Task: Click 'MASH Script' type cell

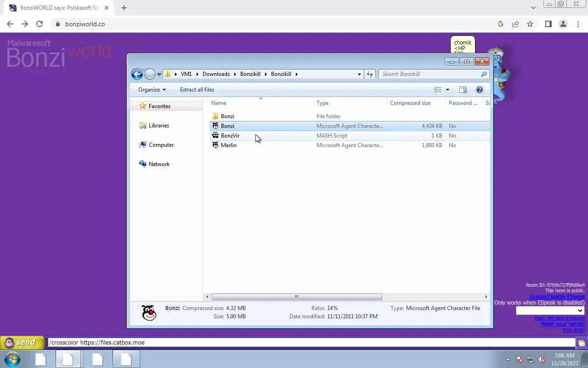Action: 332,136
